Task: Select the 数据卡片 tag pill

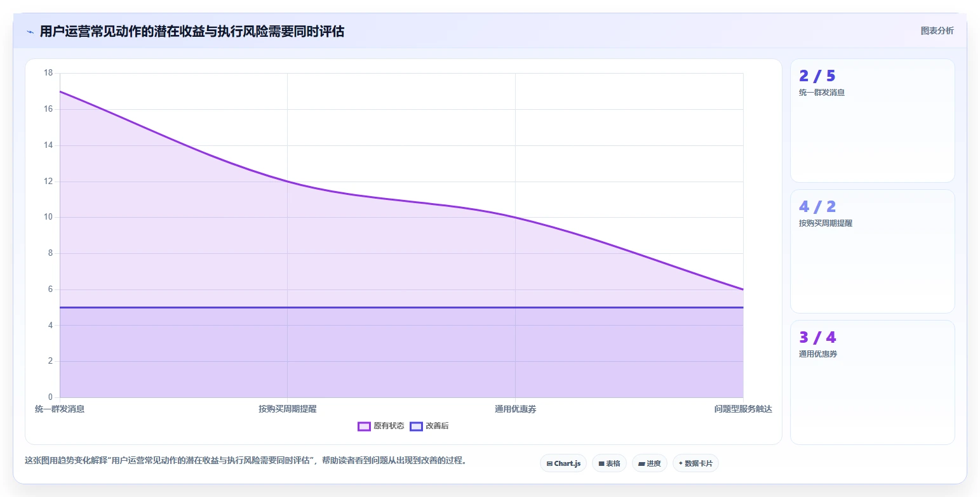Action: 695,463
